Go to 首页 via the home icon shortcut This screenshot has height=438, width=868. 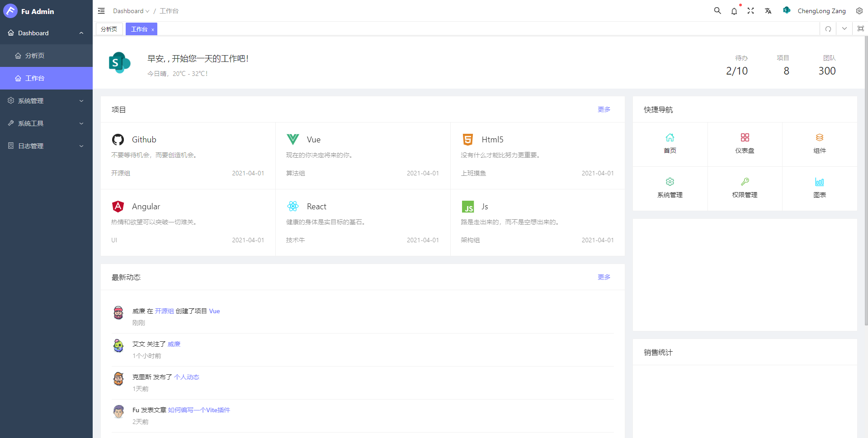670,137
